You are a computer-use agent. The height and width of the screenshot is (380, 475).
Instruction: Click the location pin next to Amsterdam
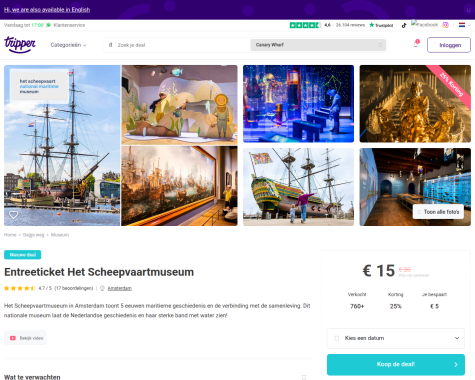(x=103, y=288)
